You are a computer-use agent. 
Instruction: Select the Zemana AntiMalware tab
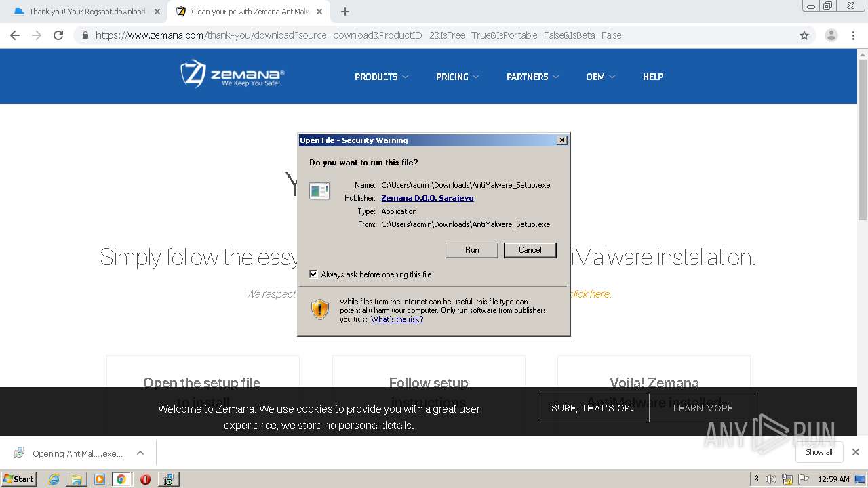[x=250, y=12]
